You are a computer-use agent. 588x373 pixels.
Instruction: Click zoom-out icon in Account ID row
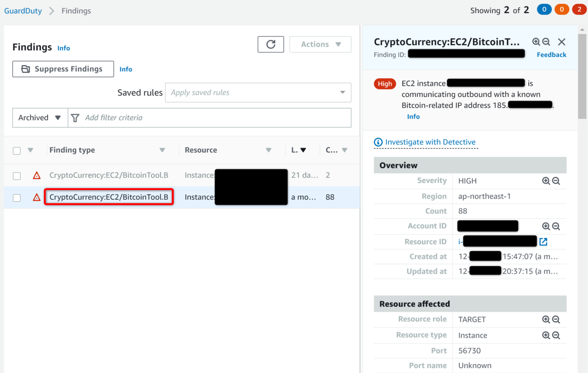556,226
